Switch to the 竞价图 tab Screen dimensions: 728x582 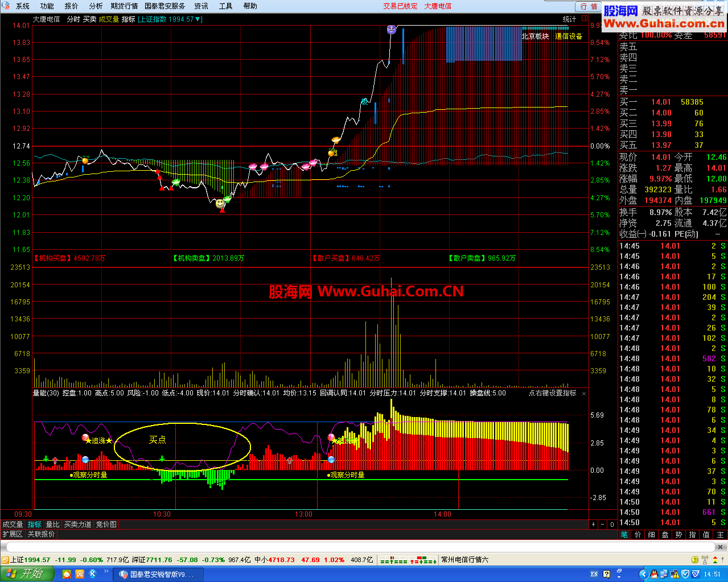point(106,525)
